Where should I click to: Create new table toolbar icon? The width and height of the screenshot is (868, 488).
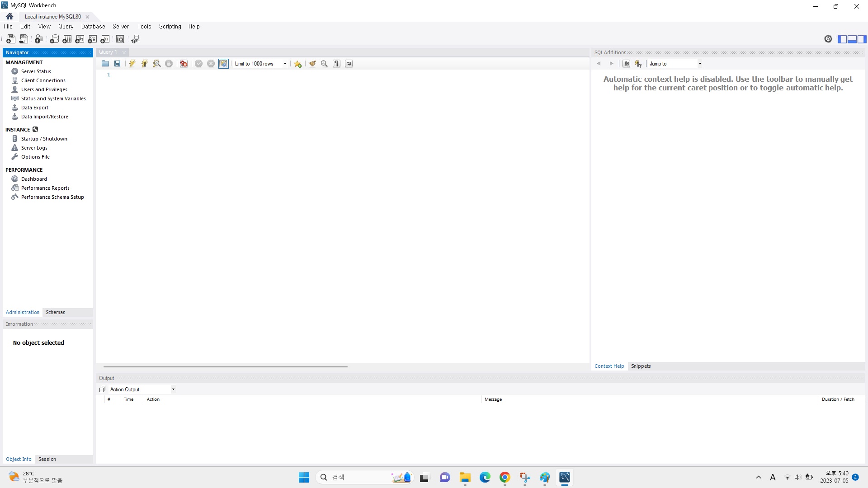click(x=67, y=39)
